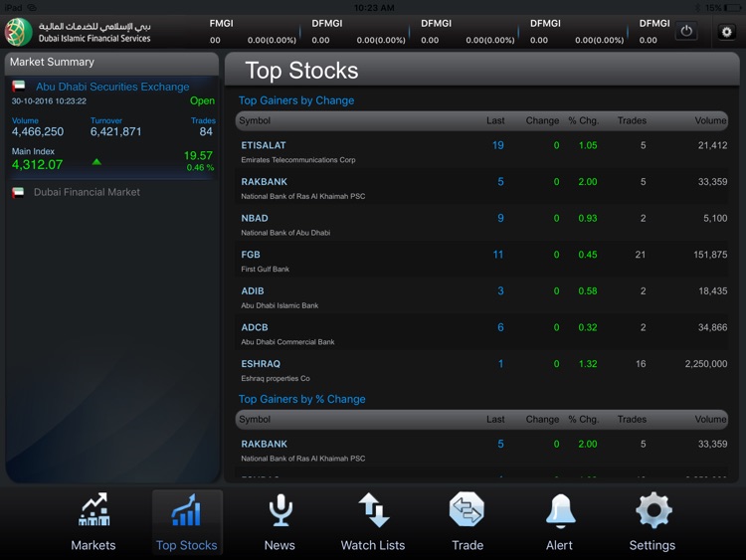Tap Trades count 84 in Market Summary

click(206, 131)
